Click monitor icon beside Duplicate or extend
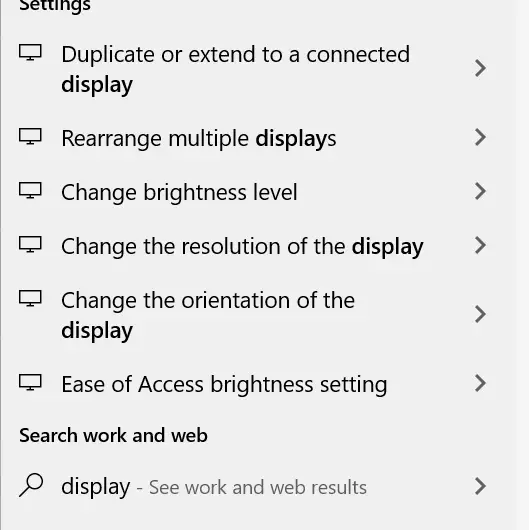Image resolution: width=529 pixels, height=530 pixels. click(30, 52)
